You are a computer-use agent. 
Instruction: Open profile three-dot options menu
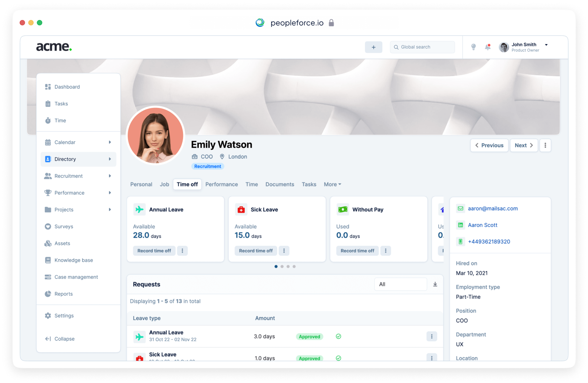click(545, 145)
